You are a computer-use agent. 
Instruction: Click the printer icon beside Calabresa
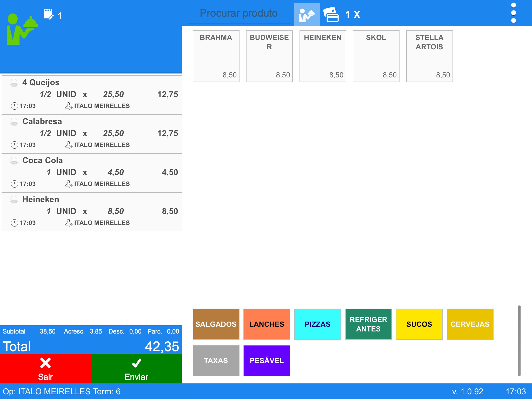click(14, 122)
